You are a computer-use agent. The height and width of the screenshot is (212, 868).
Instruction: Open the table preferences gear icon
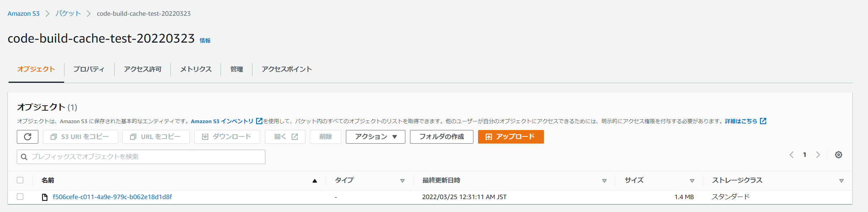point(839,155)
